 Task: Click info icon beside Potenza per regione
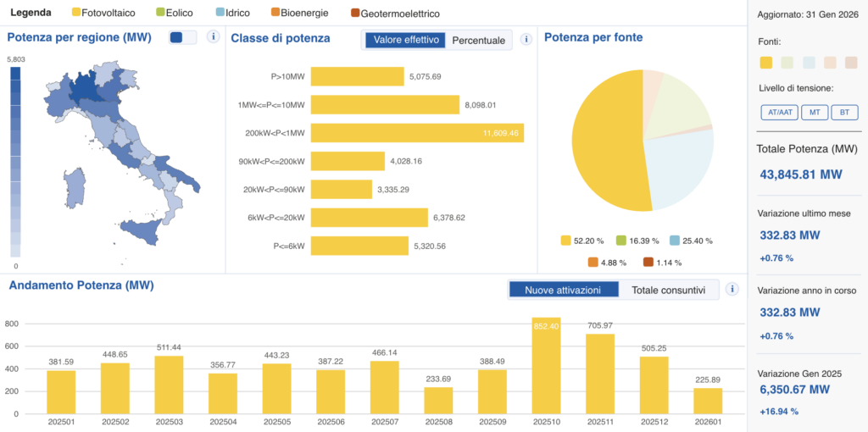[x=213, y=36]
